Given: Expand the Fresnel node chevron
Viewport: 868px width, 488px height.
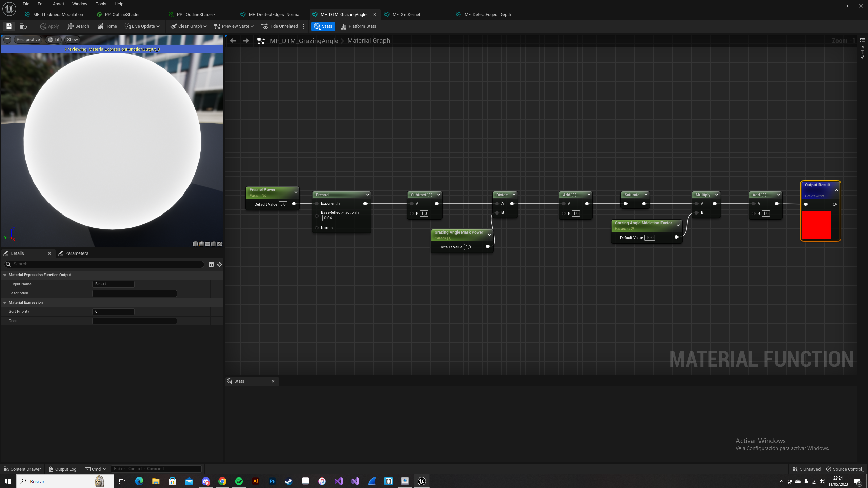Looking at the screenshot, I should point(367,195).
